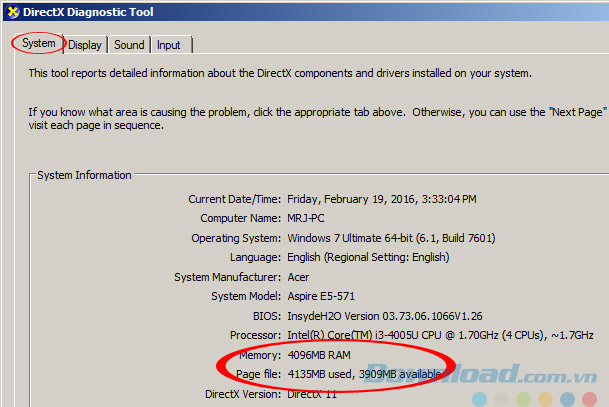This screenshot has height=407, width=609.
Task: Click the BIOS value InsydeH2O Version
Action: pyautogui.click(x=385, y=316)
